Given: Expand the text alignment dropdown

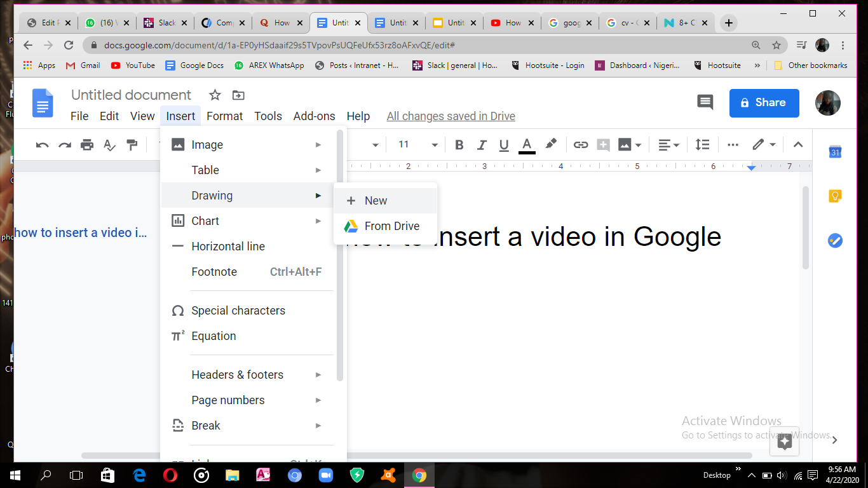Looking at the screenshot, I should 668,145.
